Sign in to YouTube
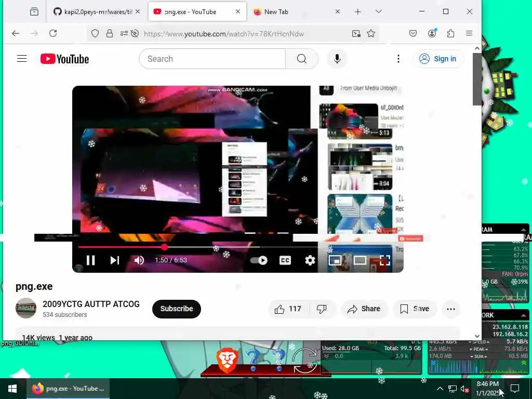532x399 pixels. tap(438, 59)
